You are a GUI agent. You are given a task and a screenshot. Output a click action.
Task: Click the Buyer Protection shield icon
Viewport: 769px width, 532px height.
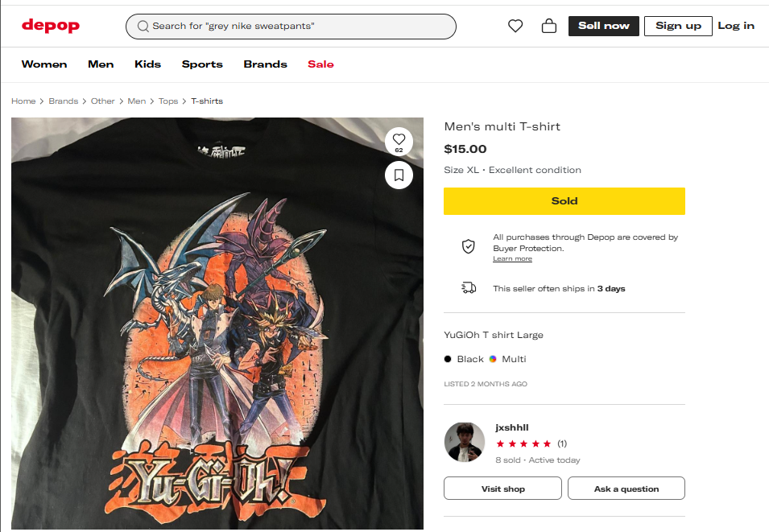click(469, 246)
